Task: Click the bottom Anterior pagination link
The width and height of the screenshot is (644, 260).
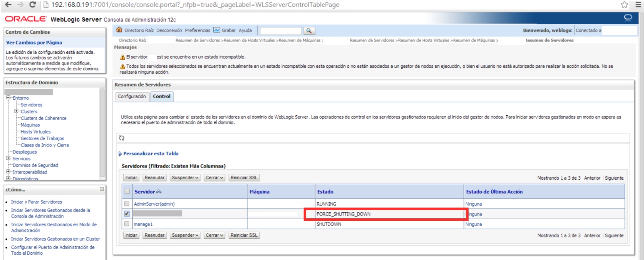Action: [x=592, y=236]
